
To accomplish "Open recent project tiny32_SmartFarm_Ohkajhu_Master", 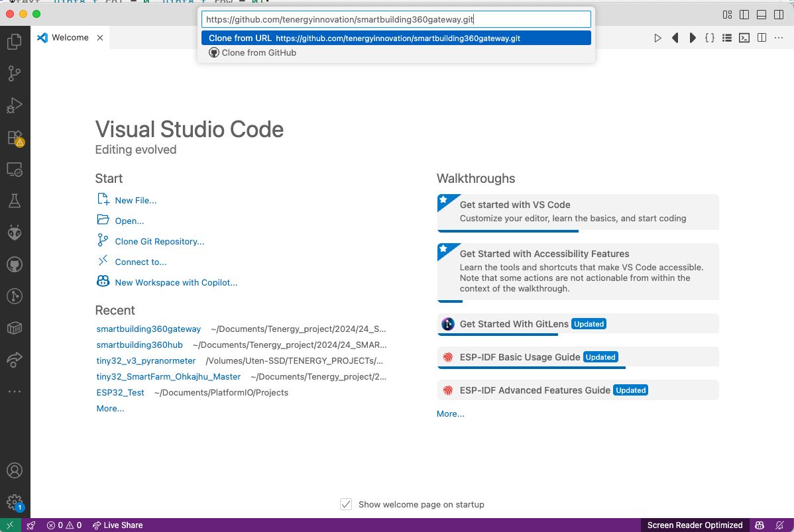I will (x=168, y=376).
